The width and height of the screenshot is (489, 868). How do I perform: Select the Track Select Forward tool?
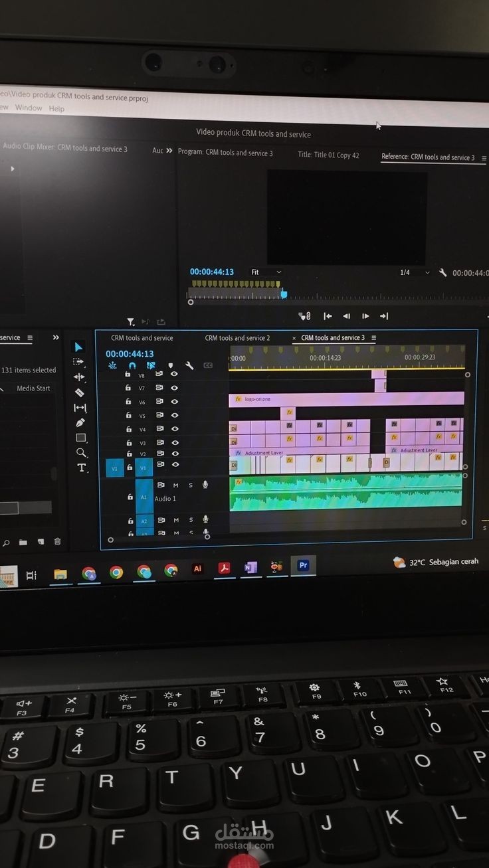tap(79, 362)
